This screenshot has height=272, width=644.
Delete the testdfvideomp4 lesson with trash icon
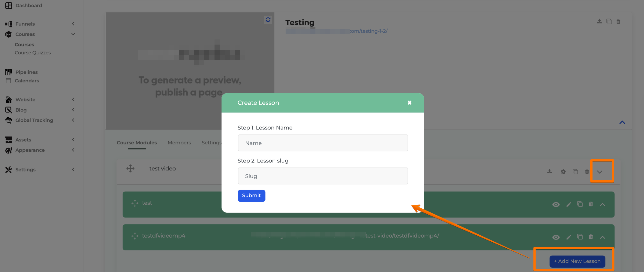click(x=591, y=237)
